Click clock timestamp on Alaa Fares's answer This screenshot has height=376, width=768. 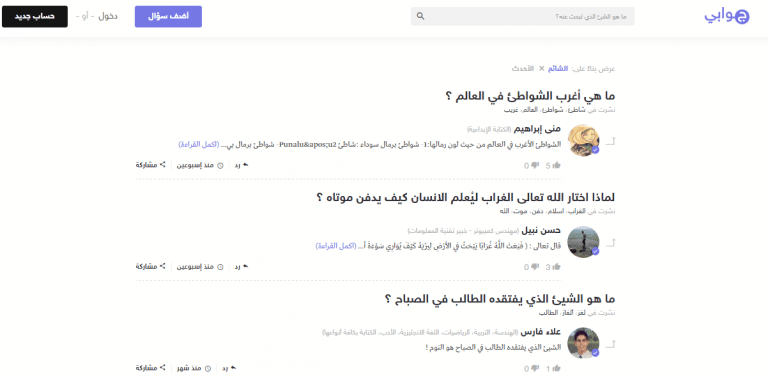tap(194, 368)
